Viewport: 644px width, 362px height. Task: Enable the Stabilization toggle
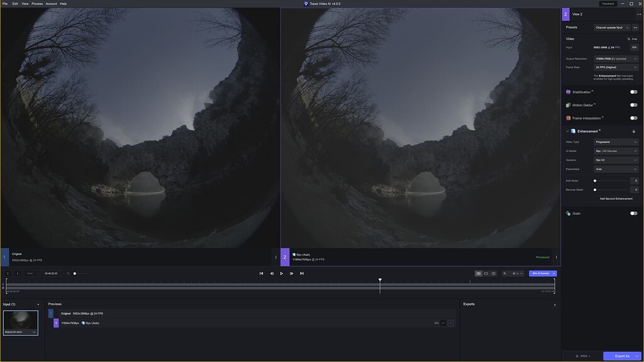click(x=635, y=91)
